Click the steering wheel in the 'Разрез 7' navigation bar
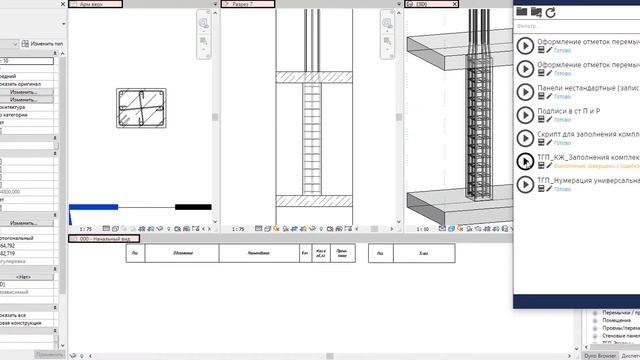 click(x=387, y=23)
